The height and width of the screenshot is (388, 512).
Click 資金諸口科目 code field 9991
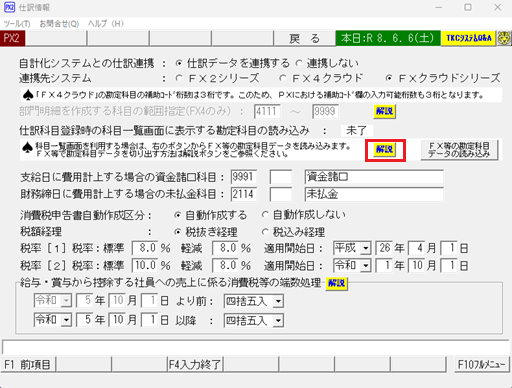pyautogui.click(x=244, y=177)
